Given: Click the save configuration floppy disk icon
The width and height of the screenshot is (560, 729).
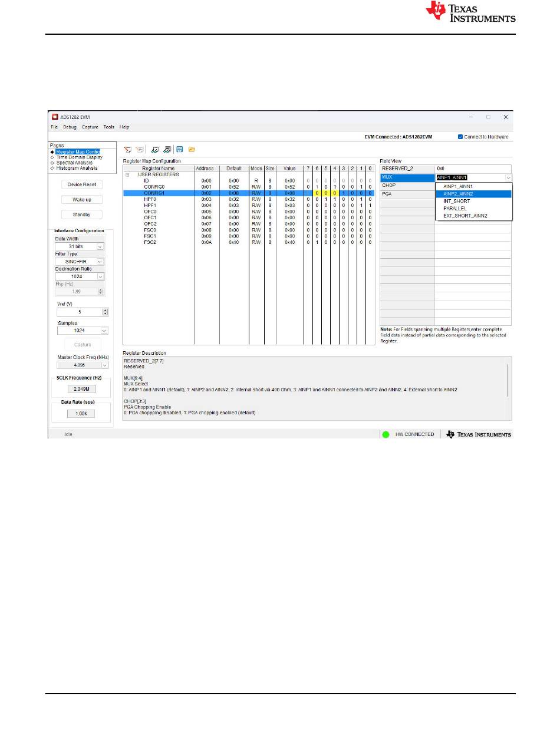Looking at the screenshot, I should tap(179, 150).
